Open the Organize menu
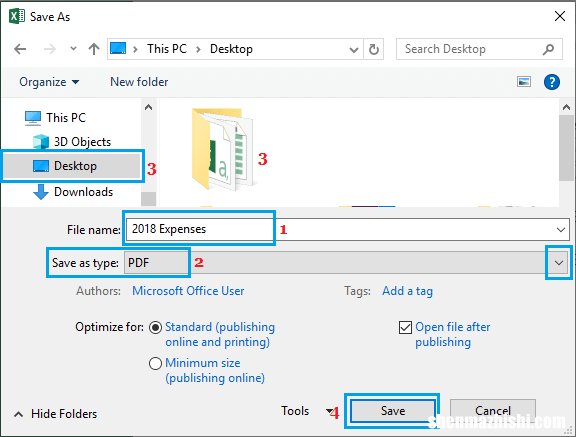Screen dimensions: 576x437 point(49,82)
